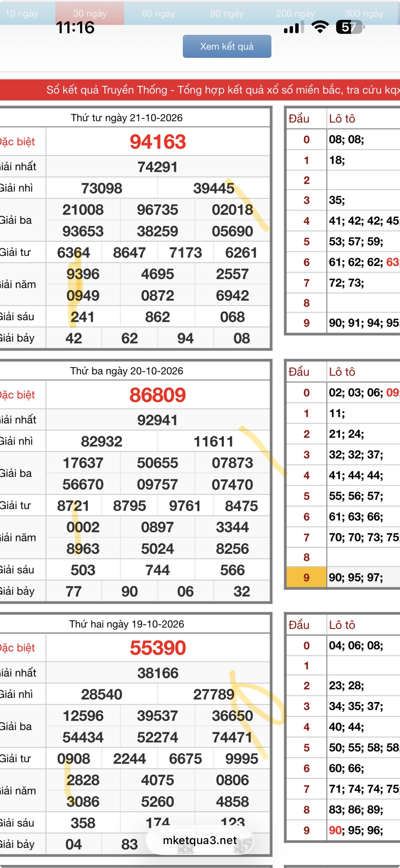Tap the battery indicator in status bar

[x=350, y=27]
